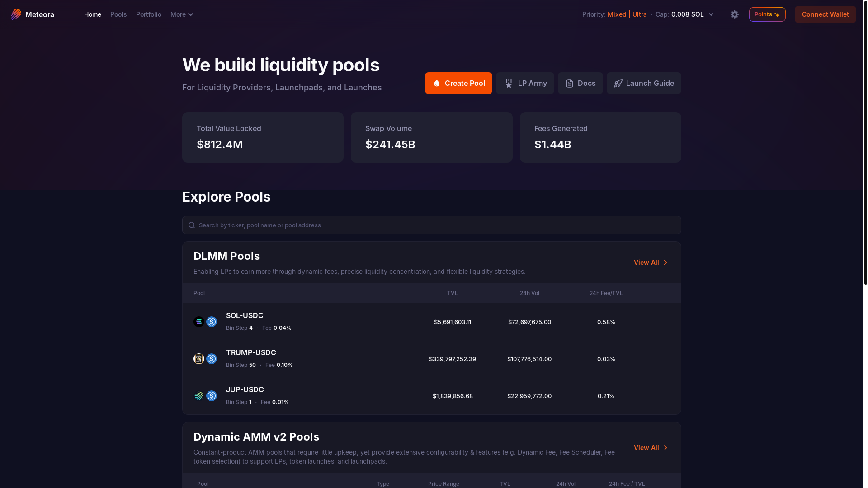The height and width of the screenshot is (488, 868).
Task: Click the $22,959,772.00 volume value
Action: click(529, 396)
